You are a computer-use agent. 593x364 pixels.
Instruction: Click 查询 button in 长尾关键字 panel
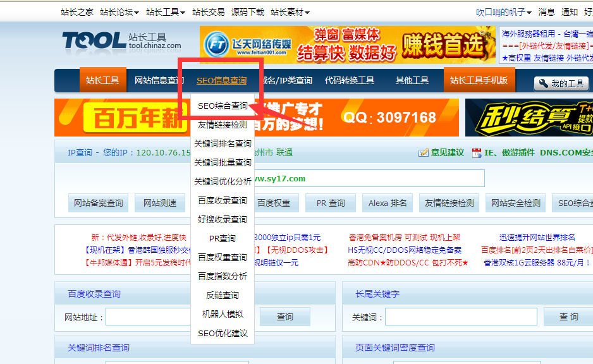pyautogui.click(x=568, y=317)
